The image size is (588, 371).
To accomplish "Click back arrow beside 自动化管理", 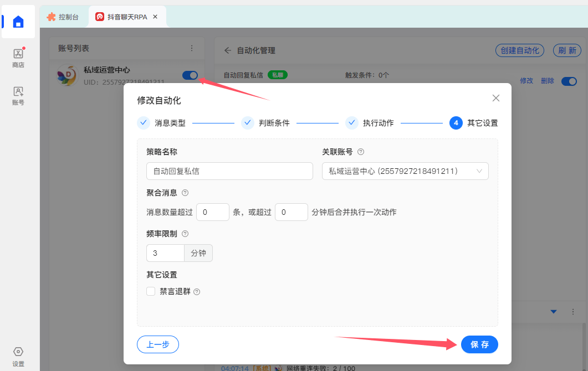I will [228, 50].
